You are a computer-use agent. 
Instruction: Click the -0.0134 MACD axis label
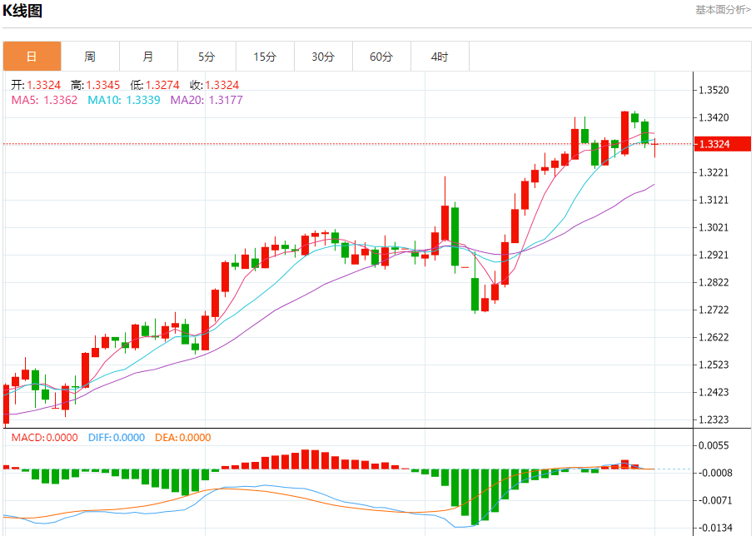715,528
